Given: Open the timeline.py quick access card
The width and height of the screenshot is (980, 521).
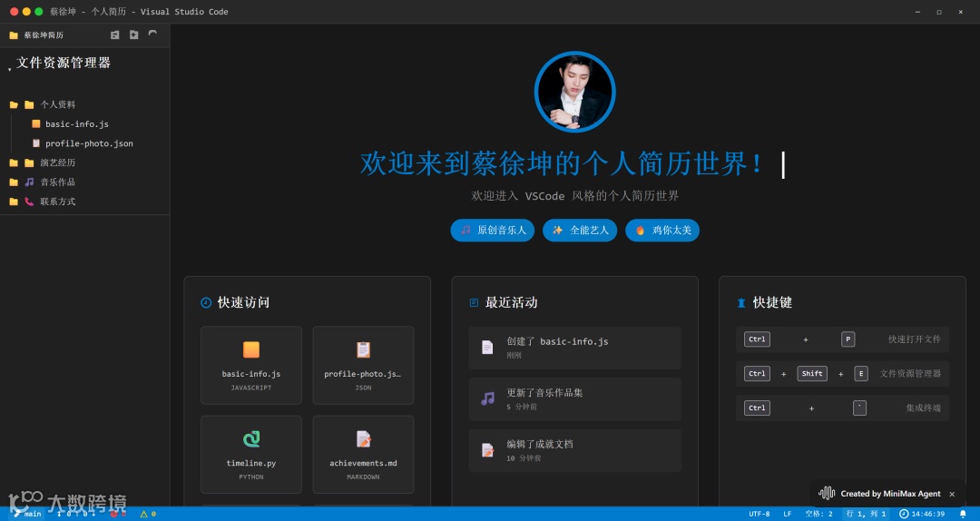Looking at the screenshot, I should click(x=251, y=455).
